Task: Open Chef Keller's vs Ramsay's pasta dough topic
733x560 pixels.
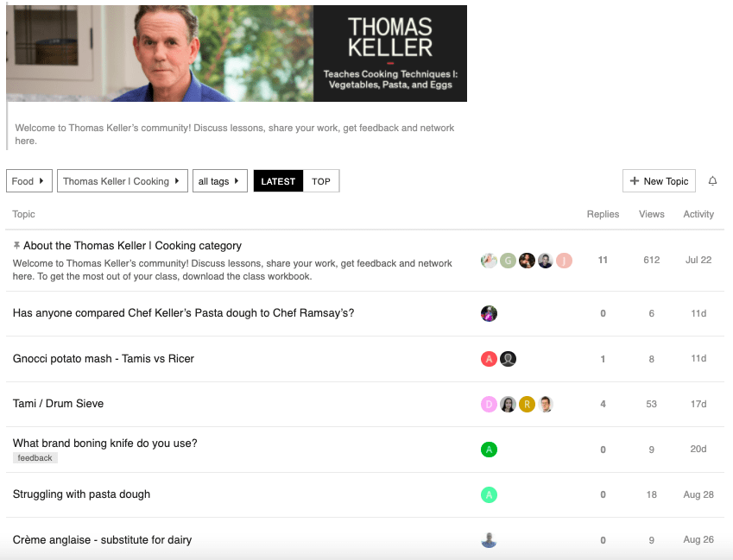Action: [183, 313]
